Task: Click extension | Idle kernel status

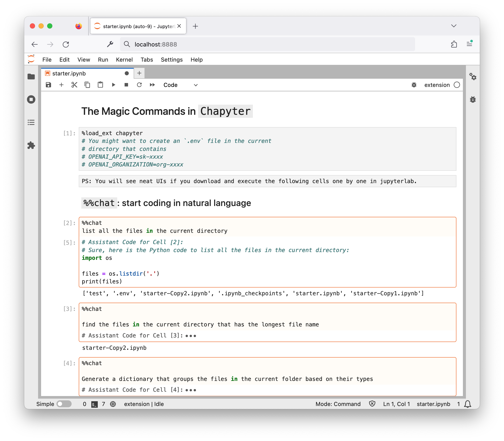Action: point(144,404)
